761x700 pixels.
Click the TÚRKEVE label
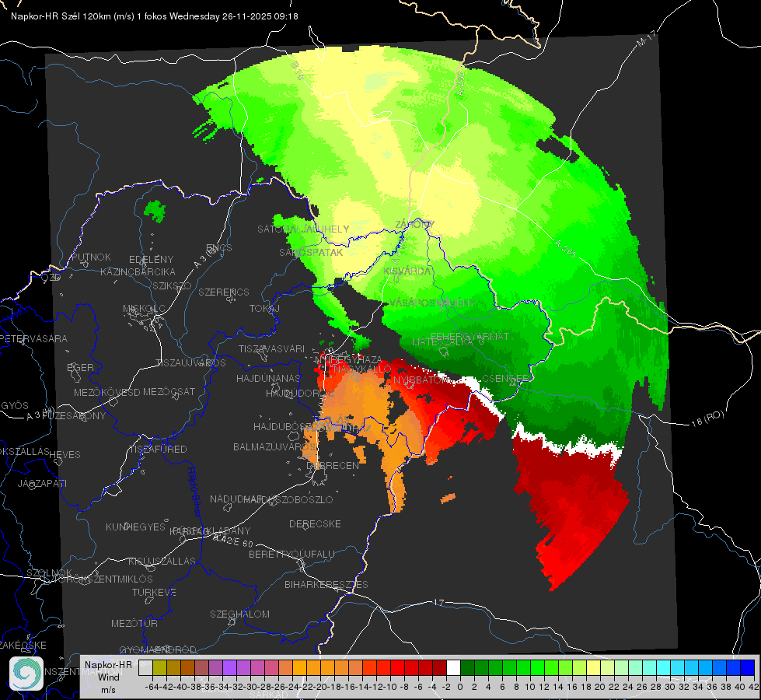point(155,593)
